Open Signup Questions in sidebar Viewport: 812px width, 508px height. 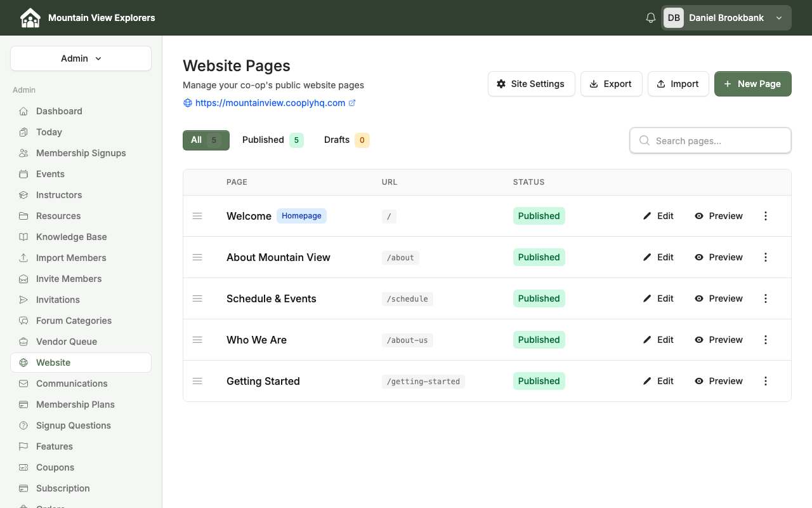point(81,425)
